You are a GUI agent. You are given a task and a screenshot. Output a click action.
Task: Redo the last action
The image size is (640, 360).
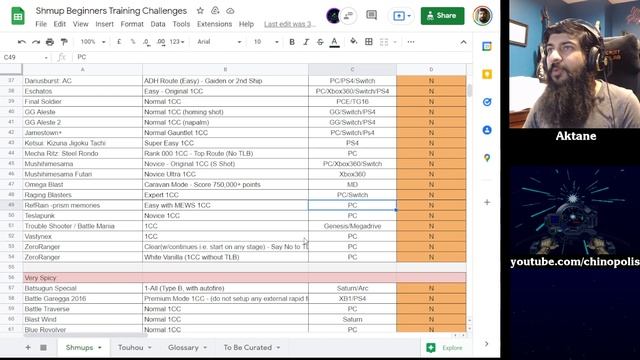coord(36,42)
